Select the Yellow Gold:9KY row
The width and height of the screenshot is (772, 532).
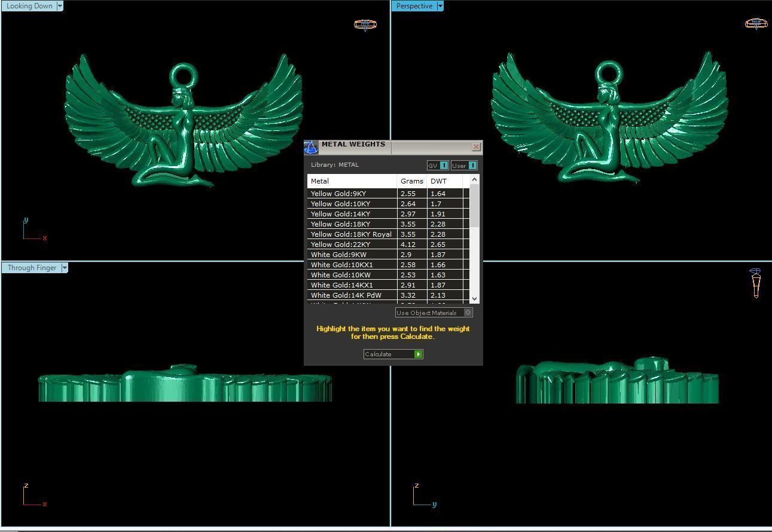pyautogui.click(x=388, y=194)
